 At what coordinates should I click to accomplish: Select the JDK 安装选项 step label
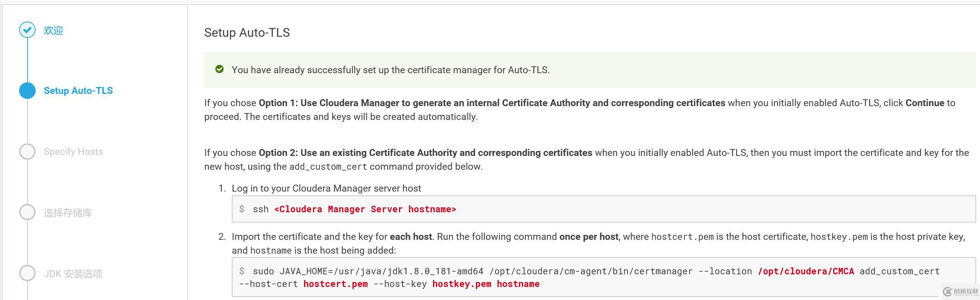pos(73,274)
